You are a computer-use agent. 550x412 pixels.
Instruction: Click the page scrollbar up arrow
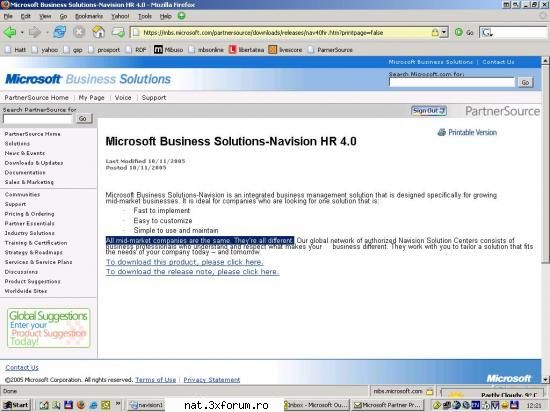545,61
